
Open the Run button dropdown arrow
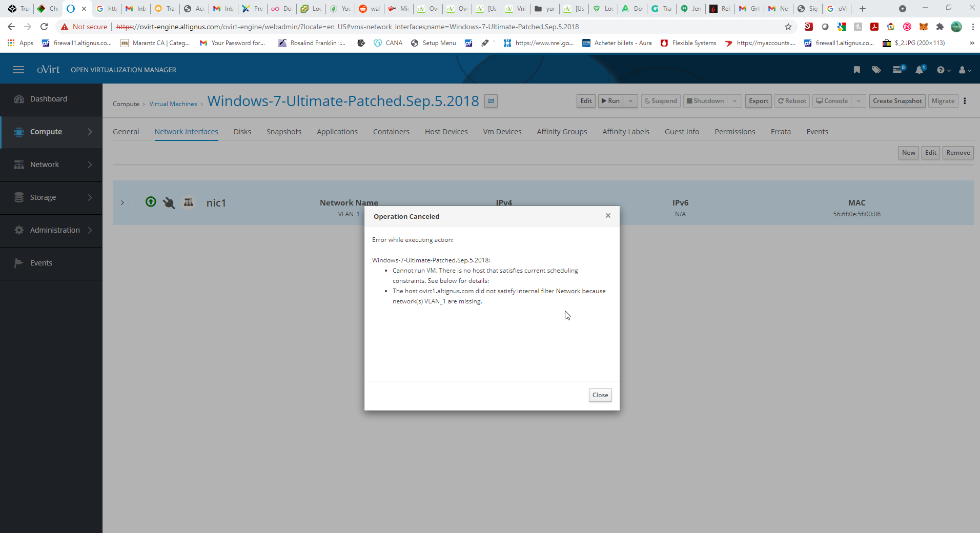tap(631, 101)
